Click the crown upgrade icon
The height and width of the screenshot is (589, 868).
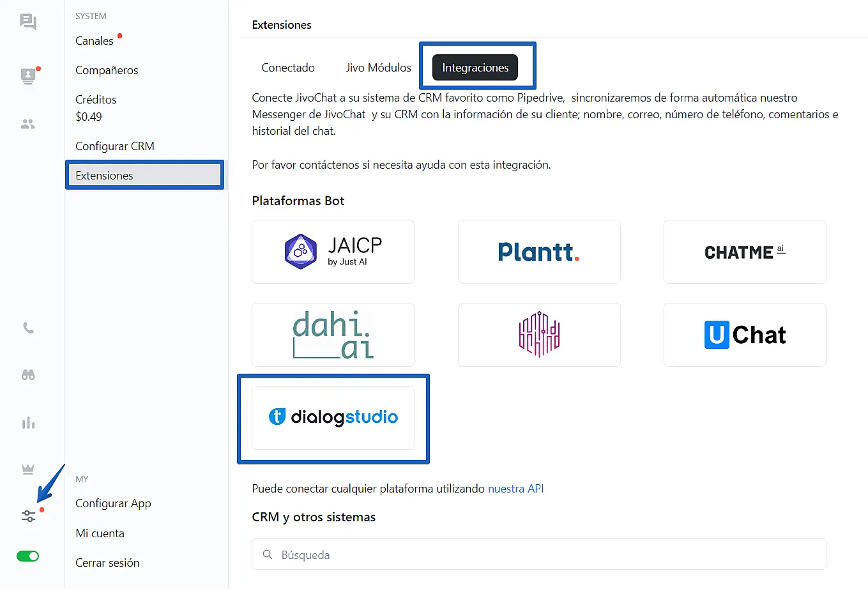[28, 470]
